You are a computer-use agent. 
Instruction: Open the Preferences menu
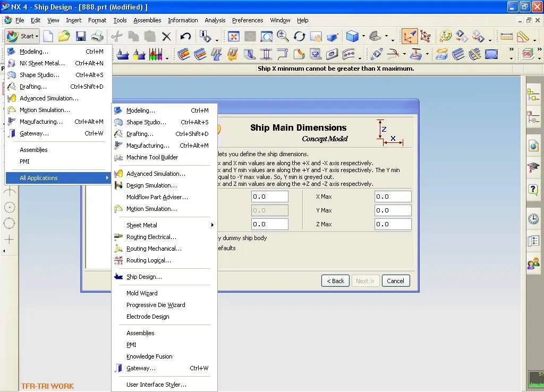click(x=248, y=20)
